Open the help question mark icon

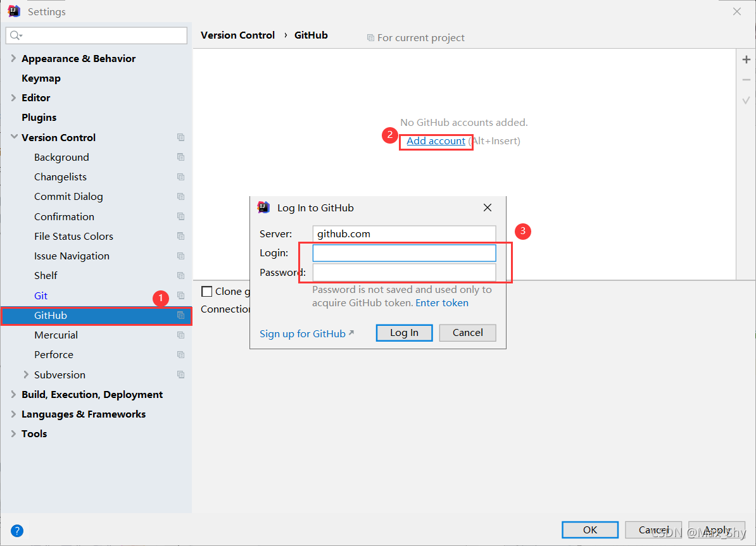[17, 531]
